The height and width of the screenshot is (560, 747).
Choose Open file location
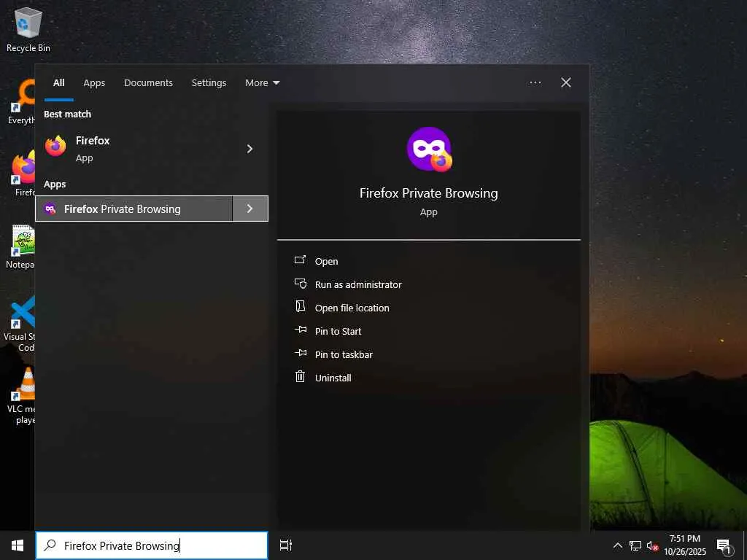pos(341,308)
